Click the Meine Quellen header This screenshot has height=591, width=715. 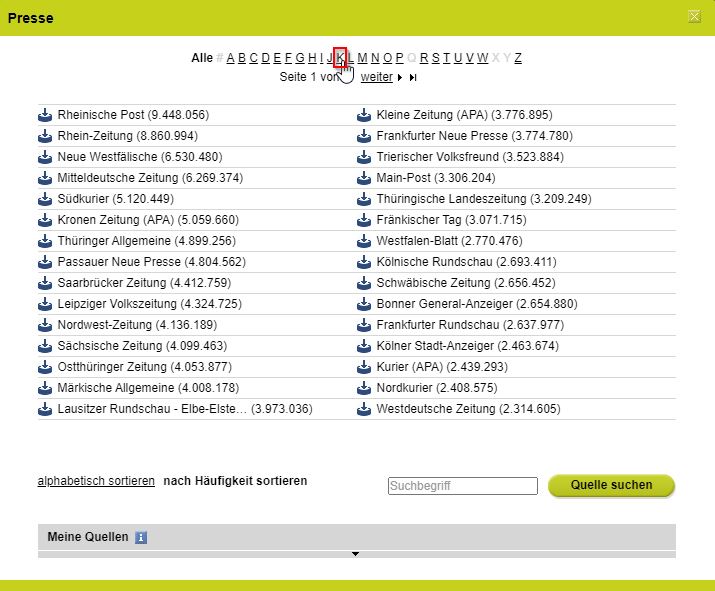pos(357,537)
